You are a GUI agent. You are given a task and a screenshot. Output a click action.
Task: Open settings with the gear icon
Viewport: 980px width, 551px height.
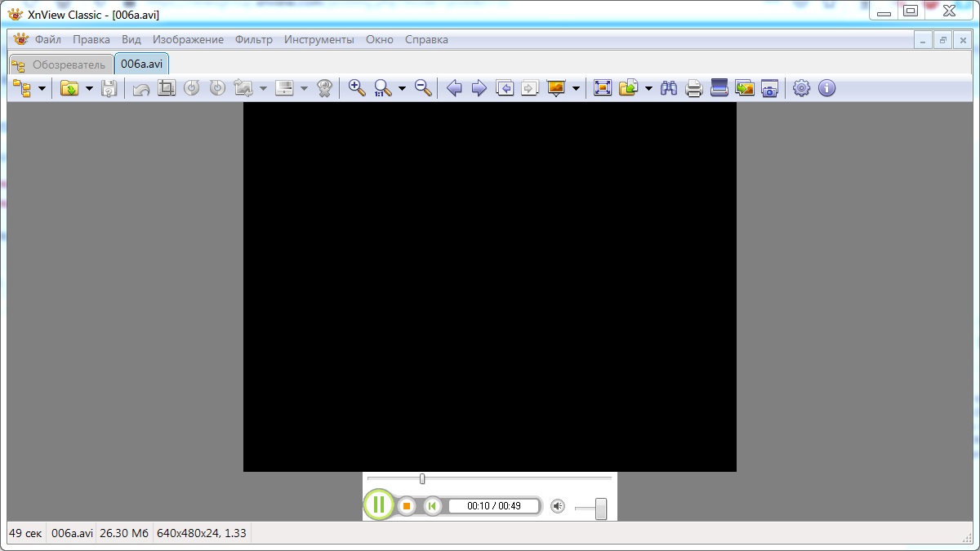pyautogui.click(x=802, y=88)
